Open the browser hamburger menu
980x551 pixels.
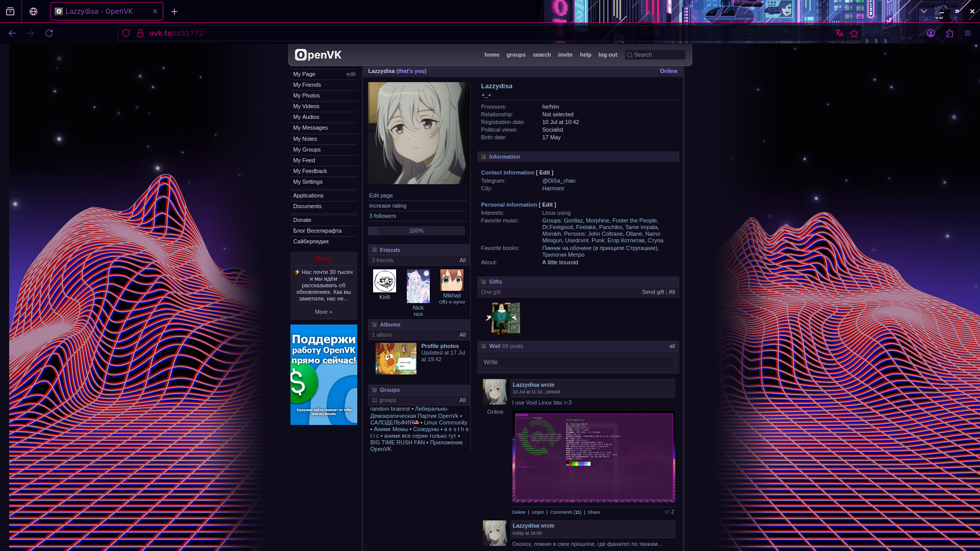click(968, 33)
